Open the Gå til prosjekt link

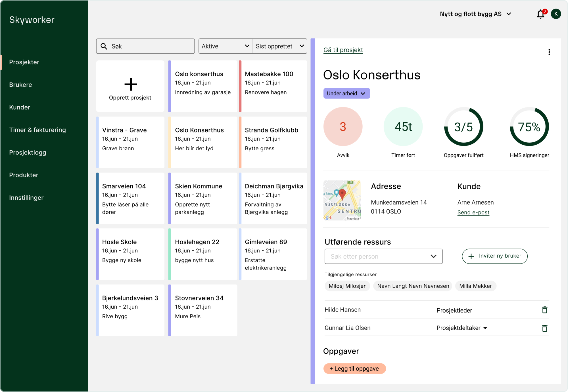(343, 50)
